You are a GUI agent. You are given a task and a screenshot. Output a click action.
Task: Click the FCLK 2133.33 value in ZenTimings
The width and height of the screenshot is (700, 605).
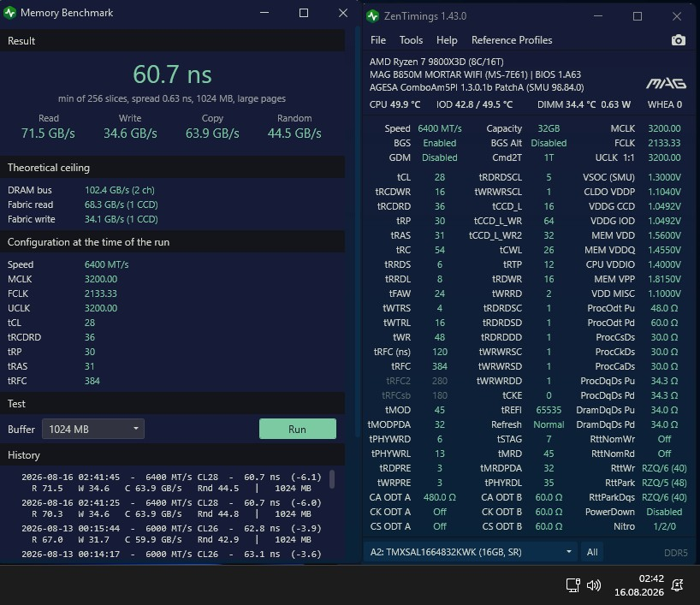coord(664,143)
